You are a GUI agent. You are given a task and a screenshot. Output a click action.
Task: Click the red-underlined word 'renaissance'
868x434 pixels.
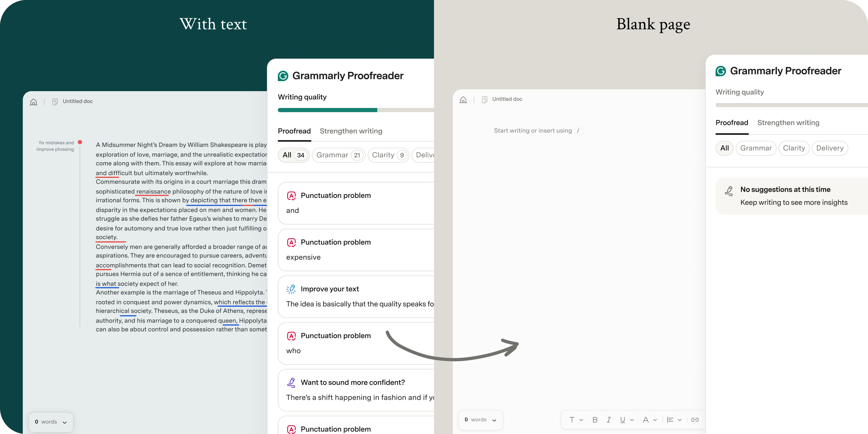tap(153, 192)
